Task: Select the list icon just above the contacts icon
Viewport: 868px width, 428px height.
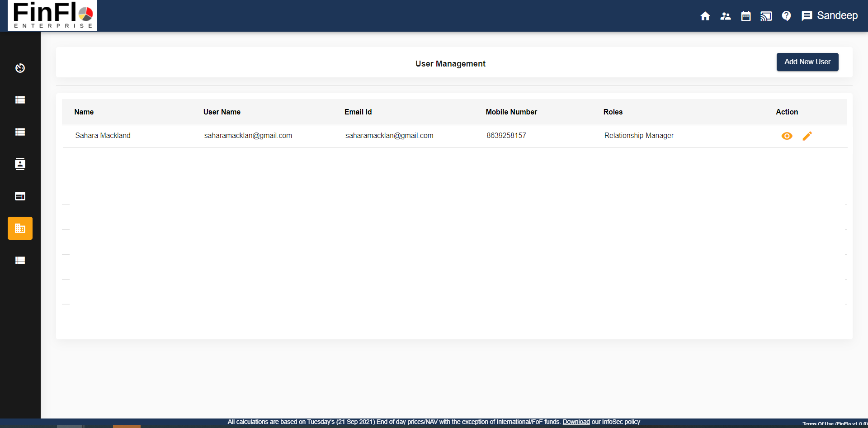Action: click(x=20, y=132)
